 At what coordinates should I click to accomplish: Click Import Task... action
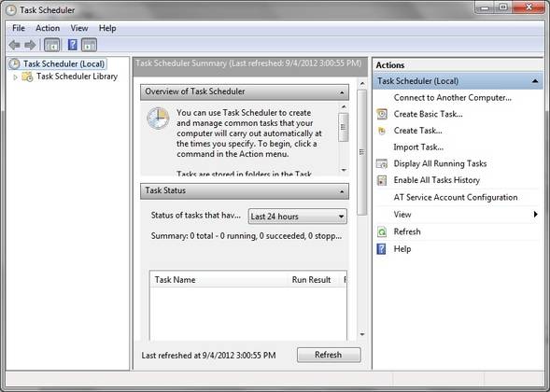pyautogui.click(x=418, y=147)
